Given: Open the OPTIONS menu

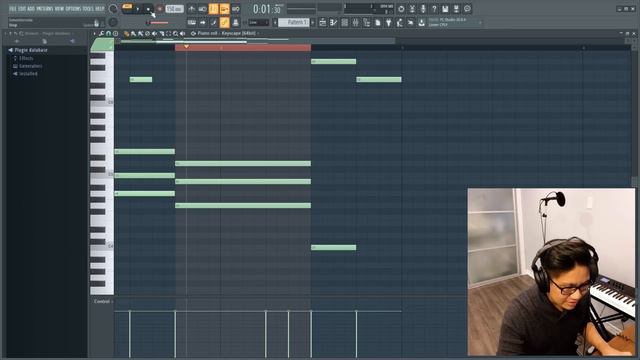Looking at the screenshot, I should coord(73,9).
